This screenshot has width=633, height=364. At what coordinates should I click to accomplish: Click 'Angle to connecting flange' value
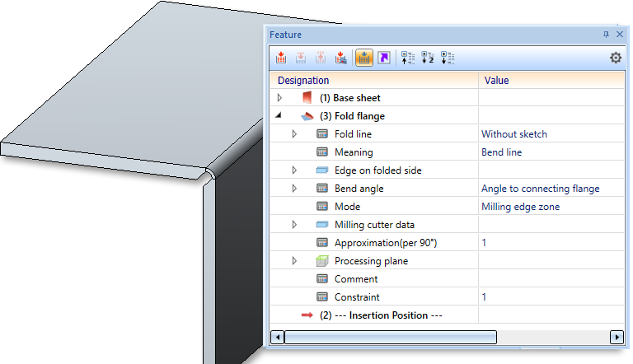pyautogui.click(x=540, y=189)
